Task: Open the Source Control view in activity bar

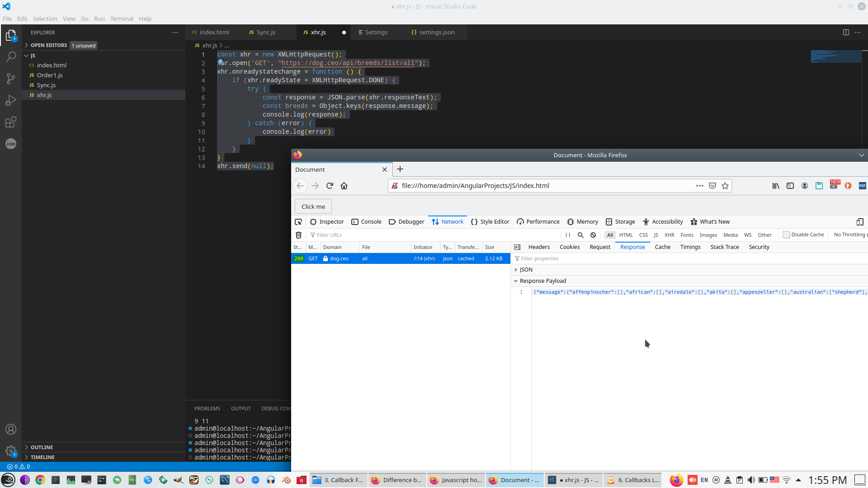Action: pos(11,78)
